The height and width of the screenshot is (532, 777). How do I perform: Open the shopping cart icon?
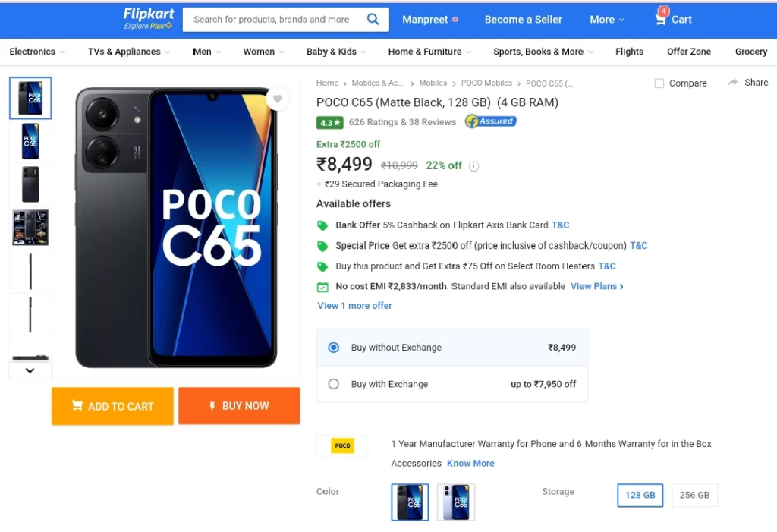[x=661, y=19]
